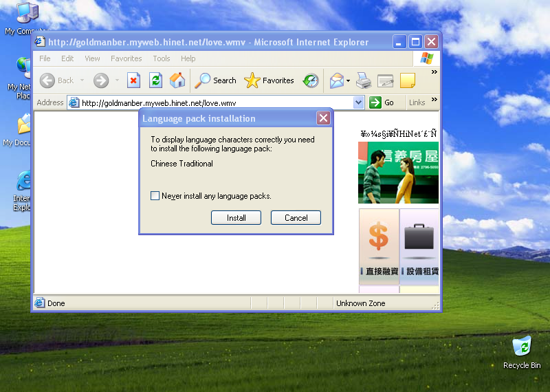This screenshot has width=550, height=392.
Task: Click page icon beside the address URL
Action: (74, 103)
